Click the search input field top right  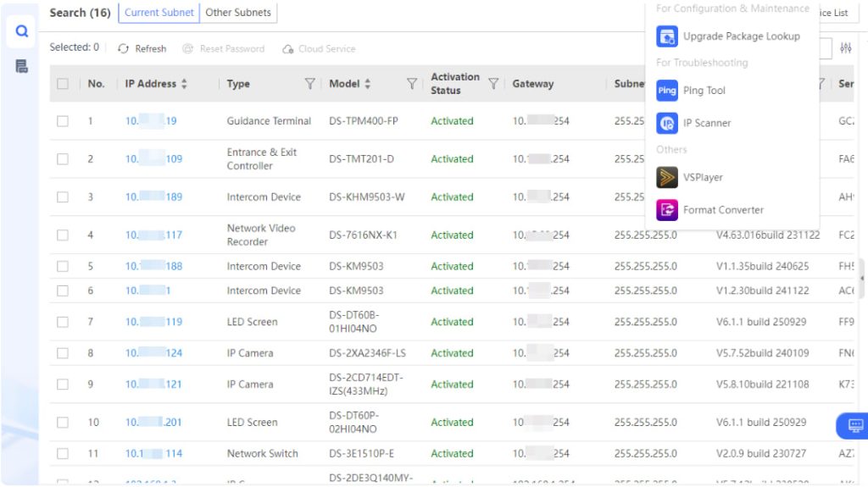pos(826,48)
